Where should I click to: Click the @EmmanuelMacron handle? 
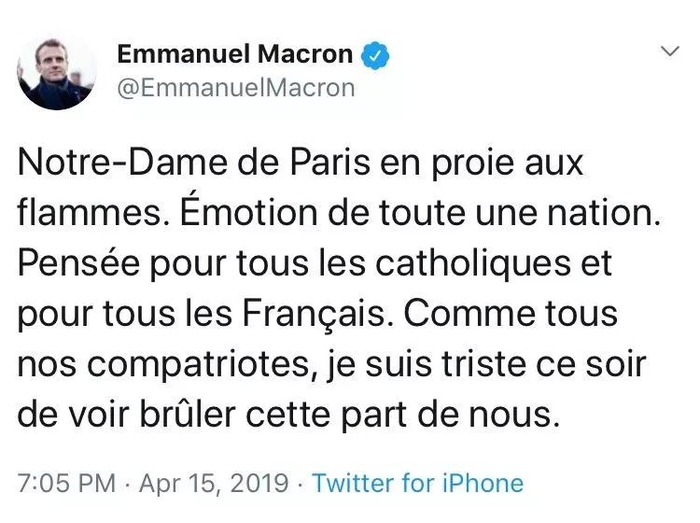click(236, 88)
